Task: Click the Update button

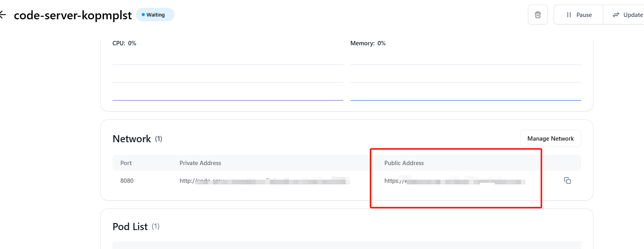Action: point(624,15)
